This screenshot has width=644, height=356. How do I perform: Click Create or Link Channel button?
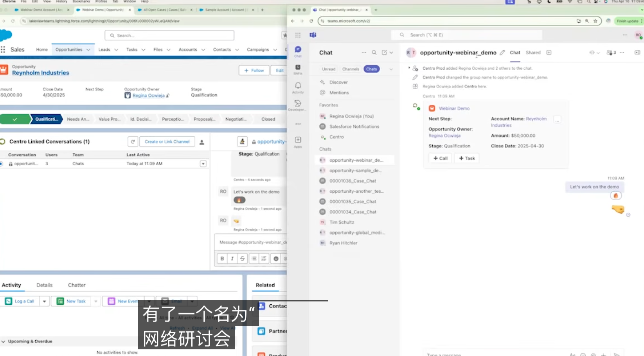pyautogui.click(x=167, y=142)
